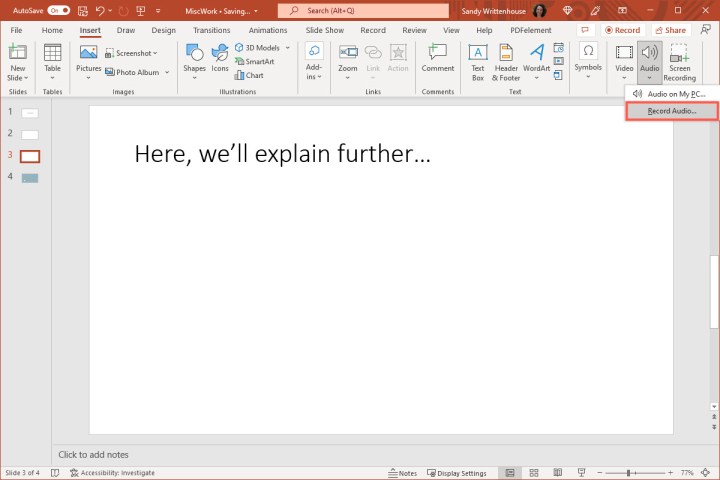The image size is (720, 480).
Task: Insert a Comment
Action: coord(438,59)
